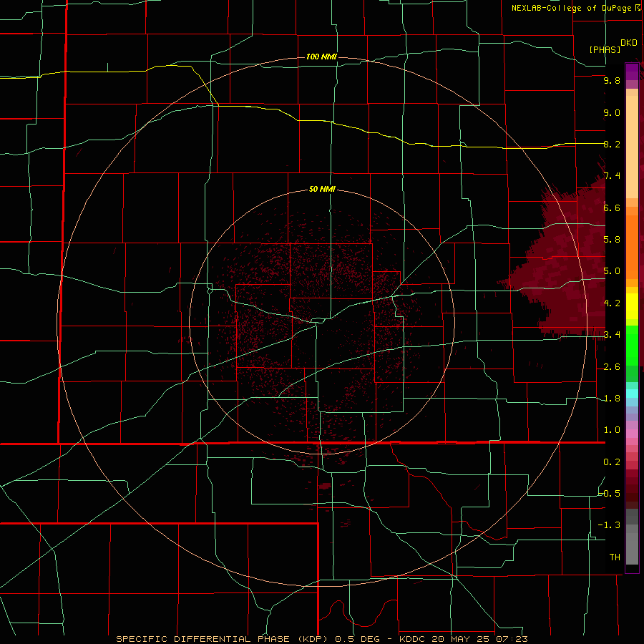Pick the yellow segment of the color bar

click(x=632, y=306)
